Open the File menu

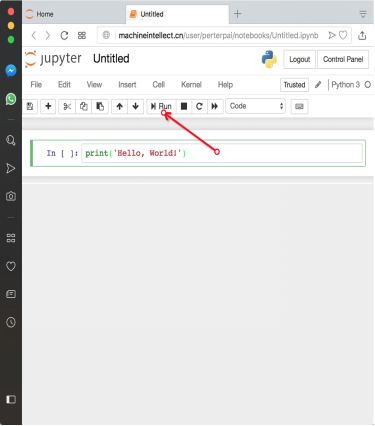pos(36,85)
